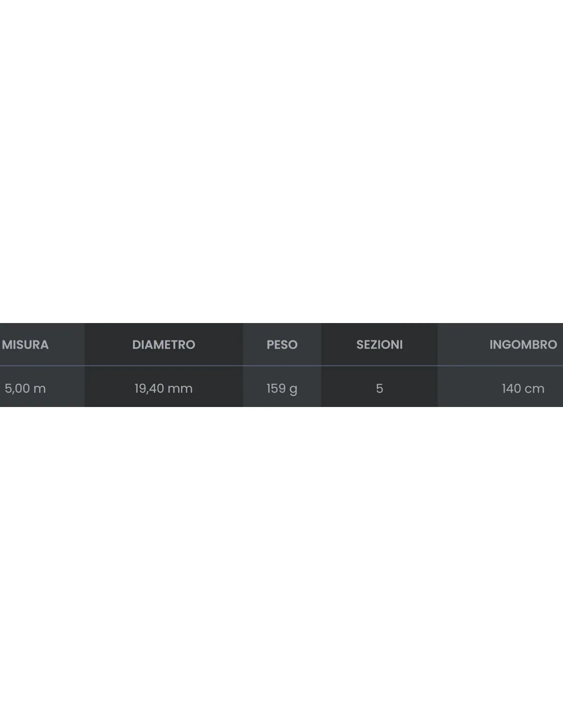The width and height of the screenshot is (563, 728).
Task: Select the SEZIONI column header
Action: click(x=379, y=345)
